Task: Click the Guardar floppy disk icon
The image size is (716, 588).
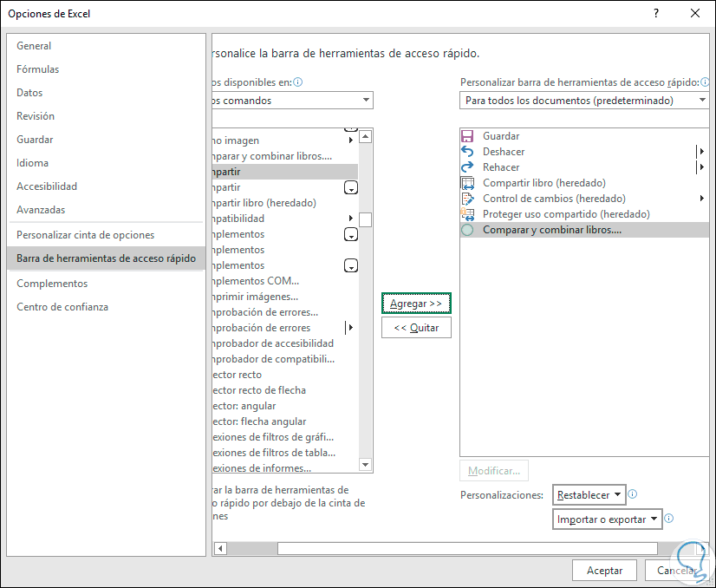Action: [x=467, y=136]
